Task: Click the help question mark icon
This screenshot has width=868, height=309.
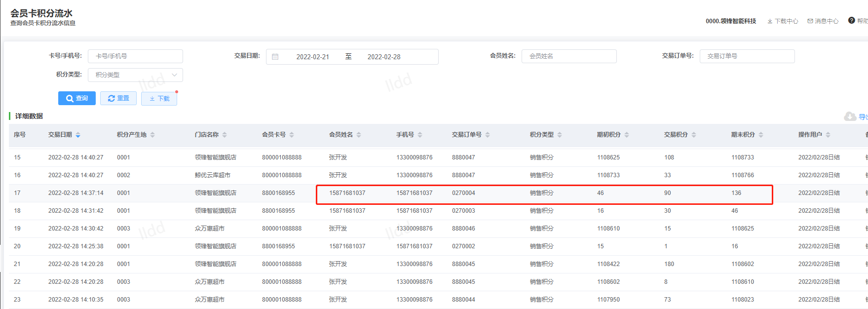Action: (851, 21)
